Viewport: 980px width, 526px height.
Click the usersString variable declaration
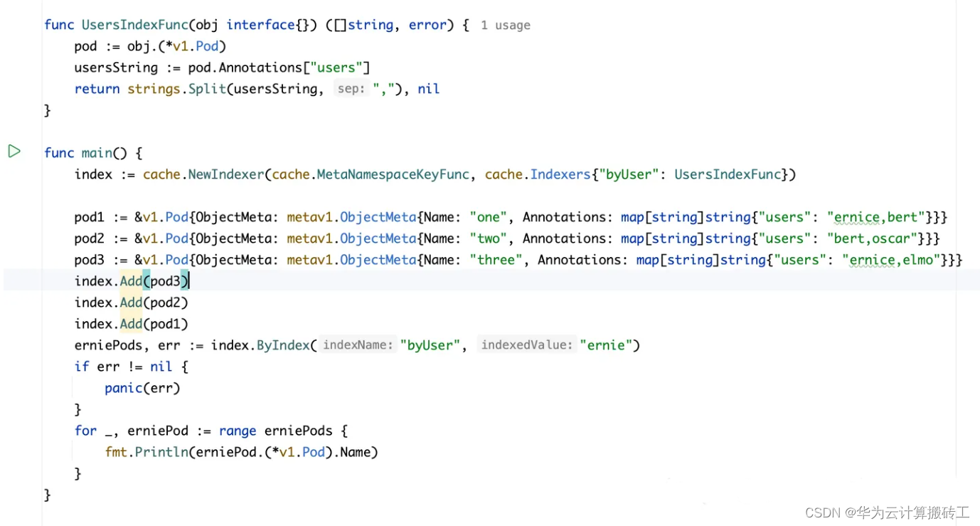pyautogui.click(x=116, y=68)
